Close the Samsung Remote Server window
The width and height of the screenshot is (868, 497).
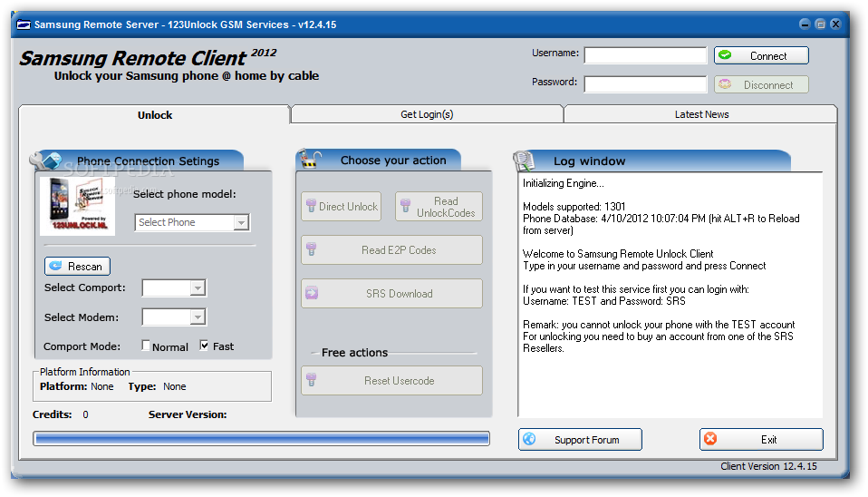click(x=836, y=24)
